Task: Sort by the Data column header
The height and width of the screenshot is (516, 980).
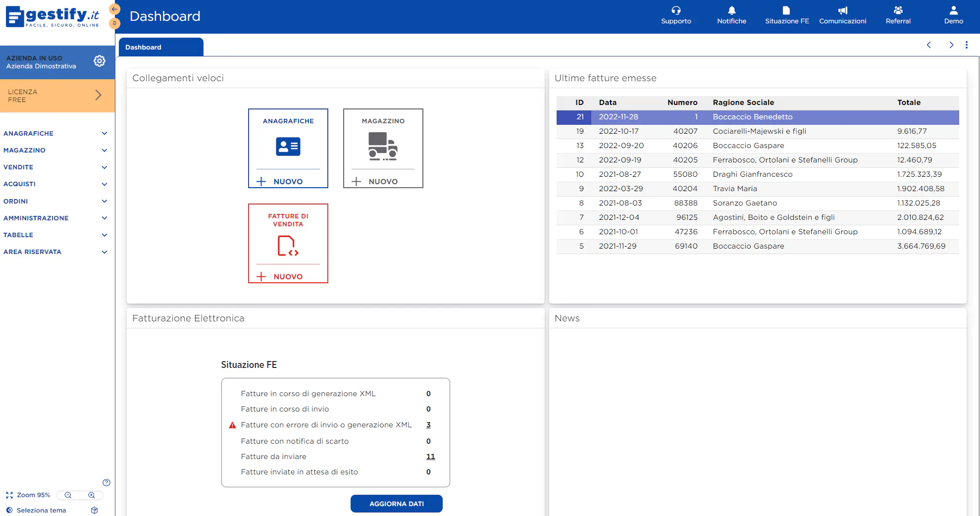Action: click(x=608, y=103)
